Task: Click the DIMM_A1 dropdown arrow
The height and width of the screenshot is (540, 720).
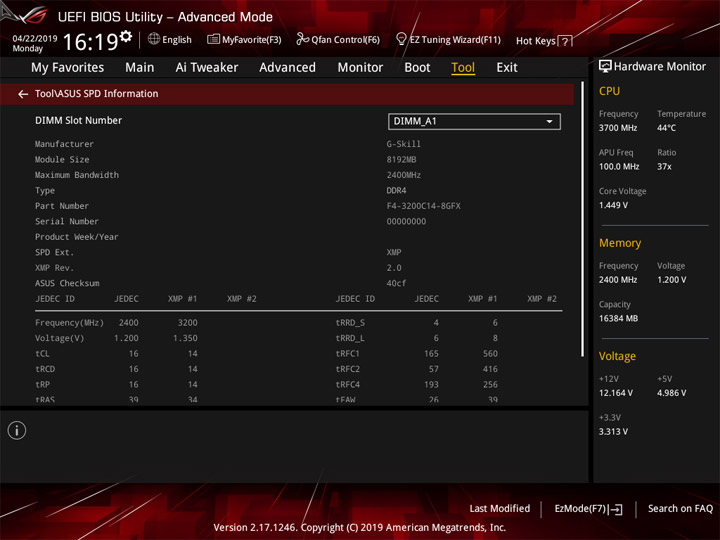Action: point(549,122)
